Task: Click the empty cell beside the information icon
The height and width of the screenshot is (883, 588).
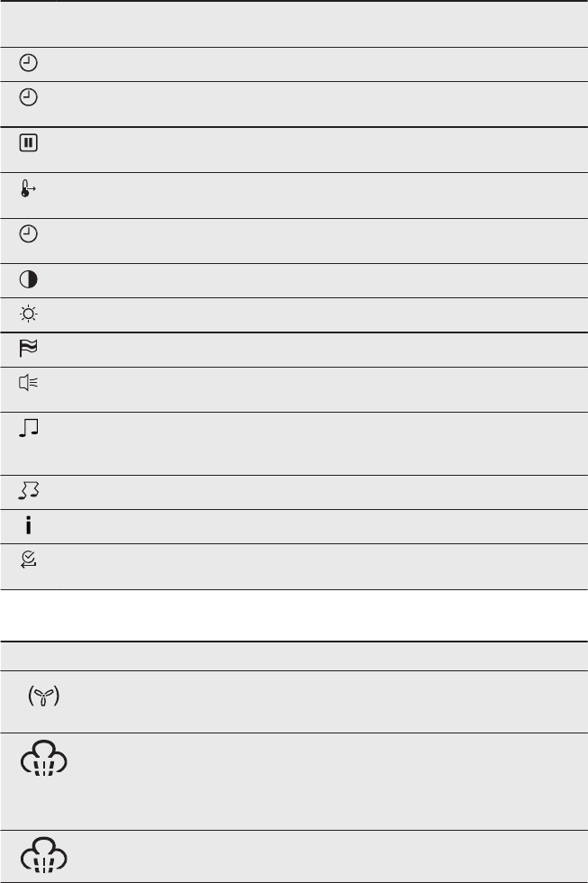Action: 315,526
